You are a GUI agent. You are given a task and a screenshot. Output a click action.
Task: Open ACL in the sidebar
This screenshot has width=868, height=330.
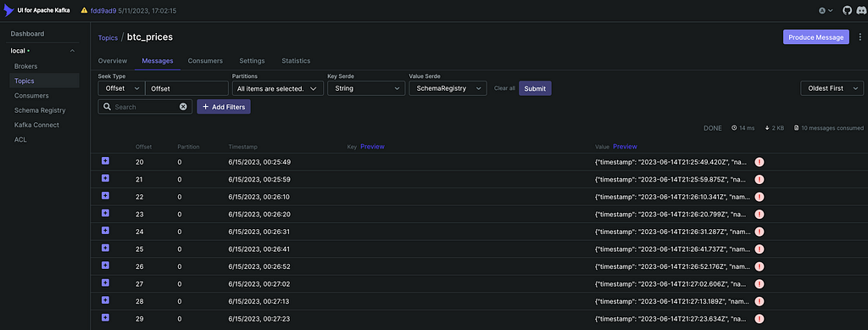coord(44,139)
